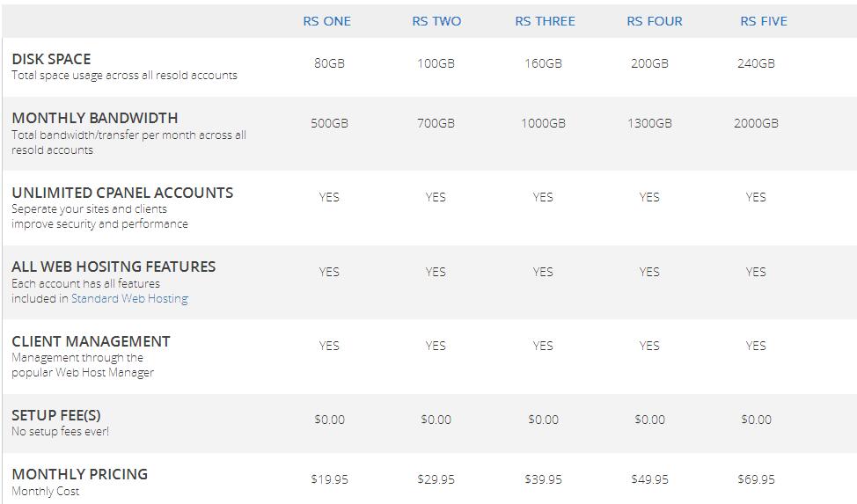Click the $19.95 monthly price
The height and width of the screenshot is (504, 857).
click(329, 479)
